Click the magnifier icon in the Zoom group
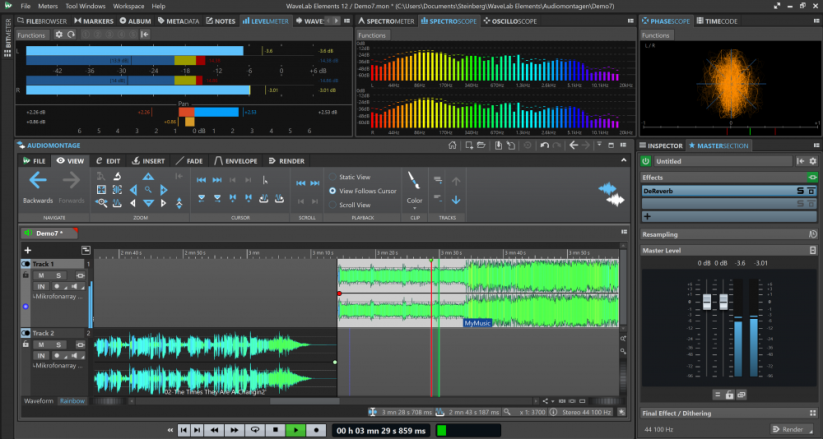823x439 pixels. tap(149, 190)
